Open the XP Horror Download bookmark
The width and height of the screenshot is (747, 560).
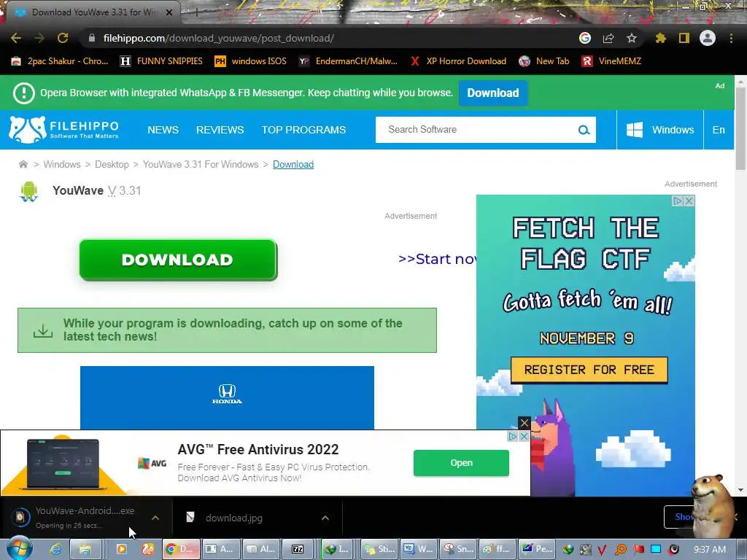pyautogui.click(x=458, y=61)
